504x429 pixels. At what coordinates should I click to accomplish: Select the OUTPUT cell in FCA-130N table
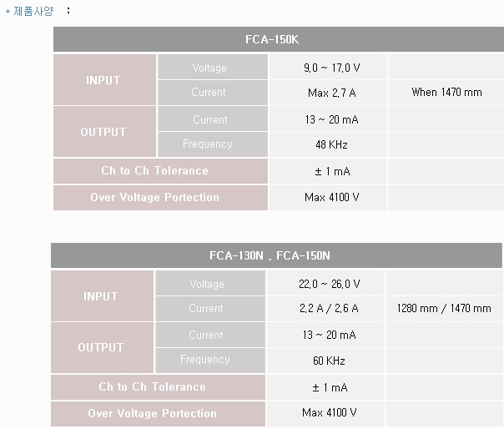(x=101, y=347)
